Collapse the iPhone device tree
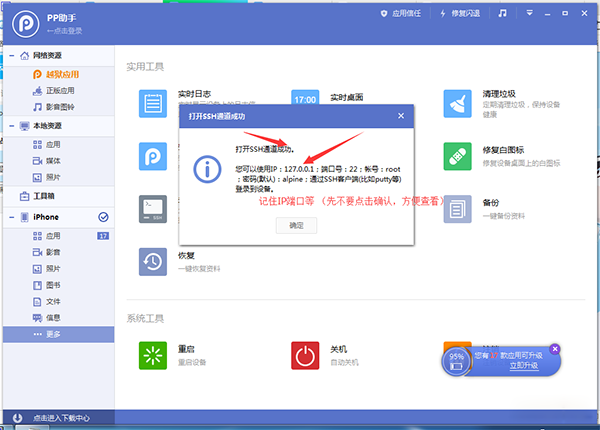Image resolution: width=600 pixels, height=430 pixels. [9, 217]
